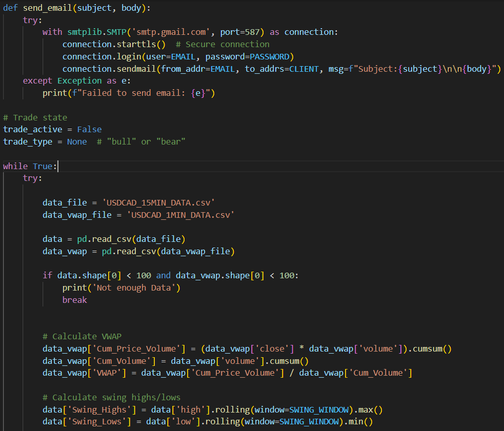Screen dimensions: 504x431
Task: Click 'except Exception as e' line
Action: pyautogui.click(x=77, y=80)
